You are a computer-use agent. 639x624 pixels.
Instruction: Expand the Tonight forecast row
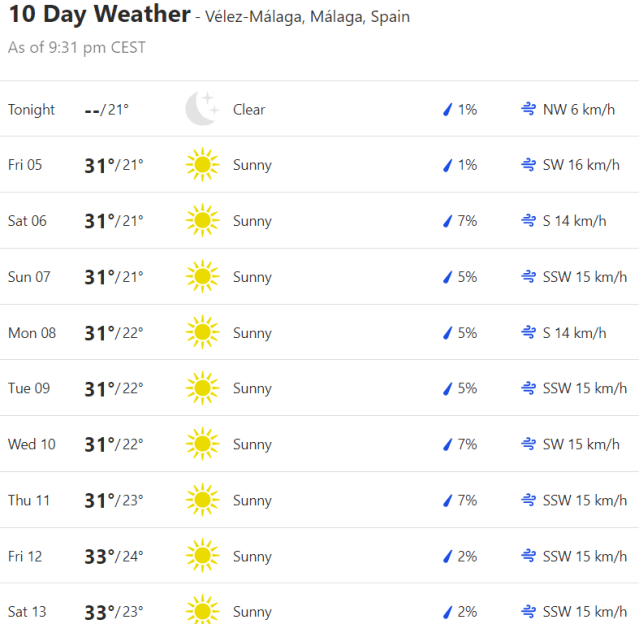point(320,109)
